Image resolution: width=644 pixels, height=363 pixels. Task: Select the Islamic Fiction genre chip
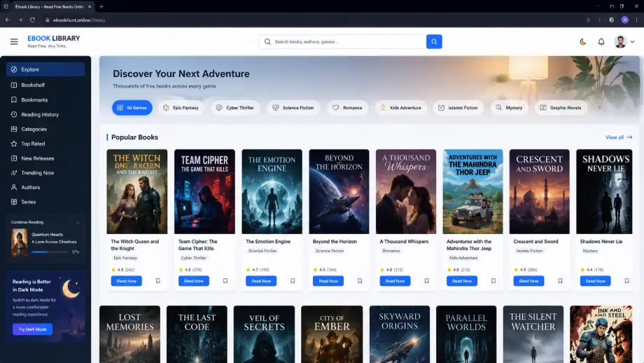coord(458,108)
